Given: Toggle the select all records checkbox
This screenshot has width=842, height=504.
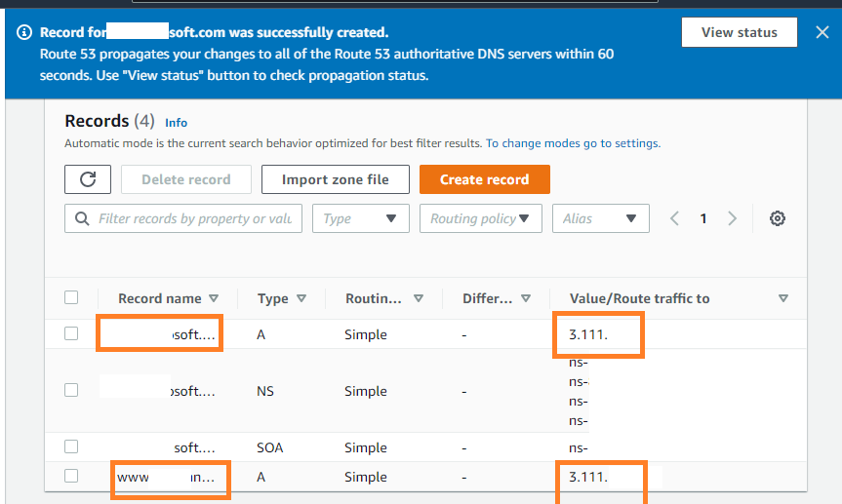Looking at the screenshot, I should click(x=71, y=297).
